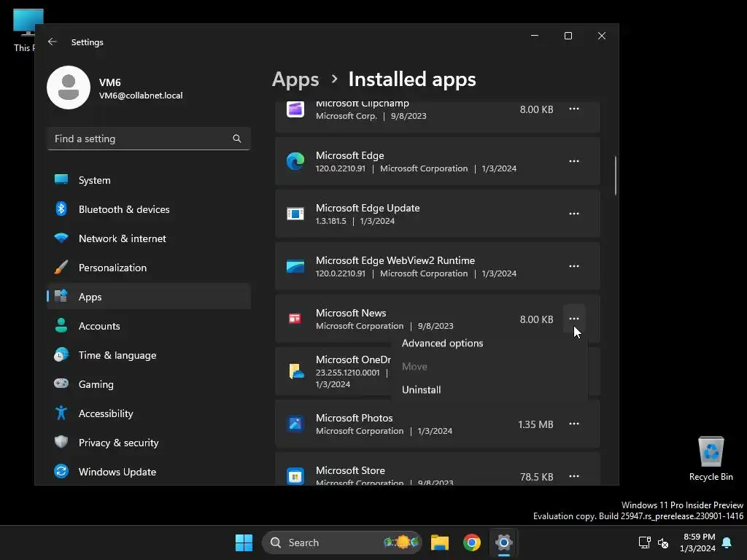Screen dimensions: 747x560
Task: Click the VM6 account name
Action: tap(110, 82)
